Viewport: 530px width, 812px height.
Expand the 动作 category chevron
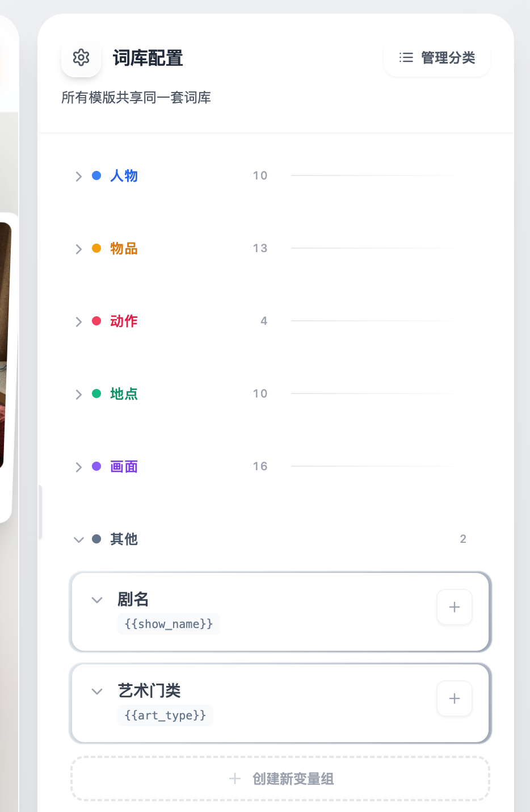(x=78, y=322)
